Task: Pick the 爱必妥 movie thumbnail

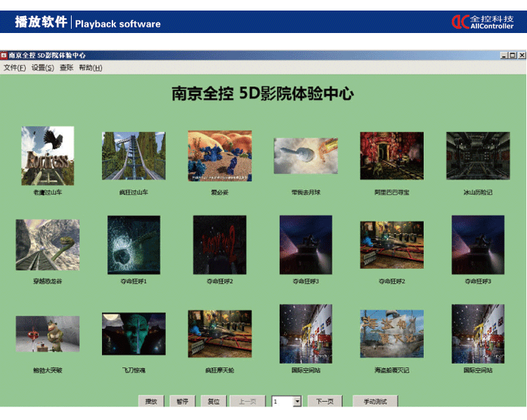Action: [x=219, y=156]
